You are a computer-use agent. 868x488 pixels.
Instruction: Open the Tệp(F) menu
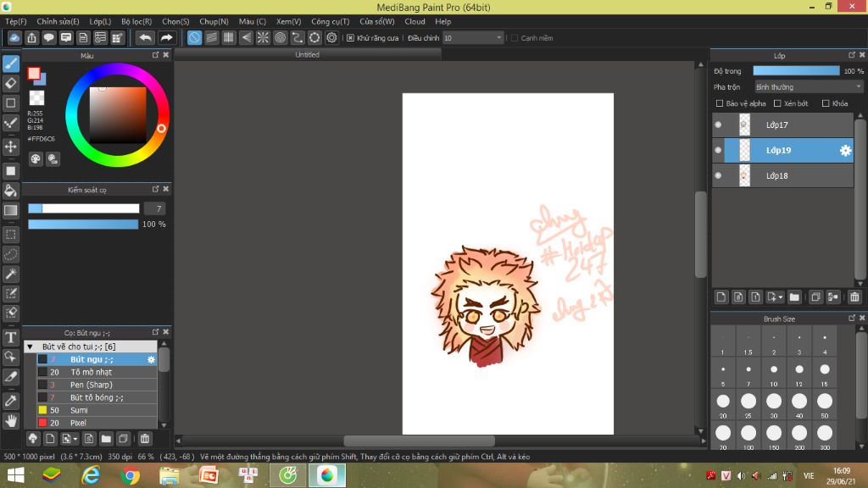16,21
